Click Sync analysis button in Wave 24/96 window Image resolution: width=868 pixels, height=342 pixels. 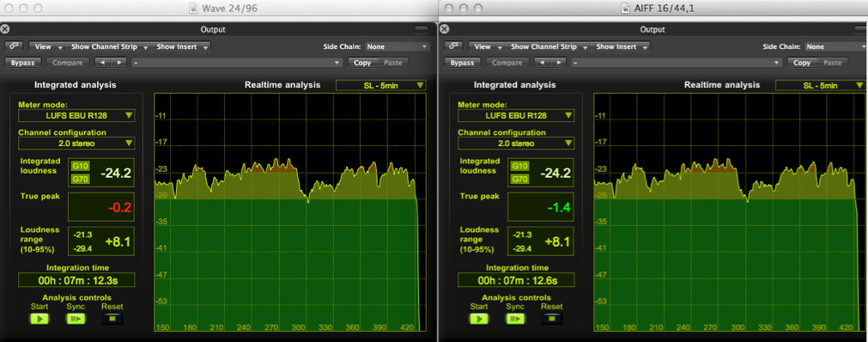click(76, 319)
